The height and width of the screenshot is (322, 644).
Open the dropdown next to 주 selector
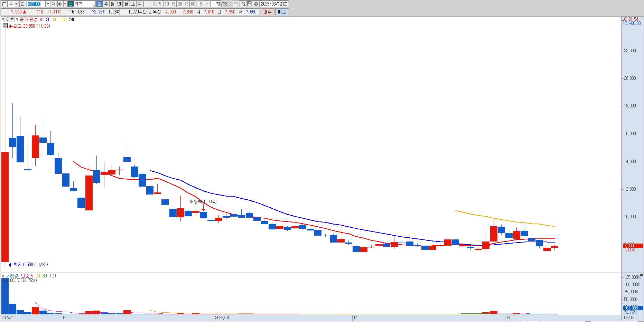(x=16, y=4)
